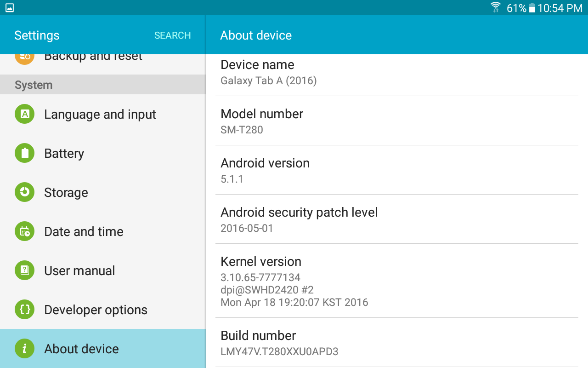Tap the picture notification icon in status bar
Viewport: 588px width, 368px height.
(10, 7)
